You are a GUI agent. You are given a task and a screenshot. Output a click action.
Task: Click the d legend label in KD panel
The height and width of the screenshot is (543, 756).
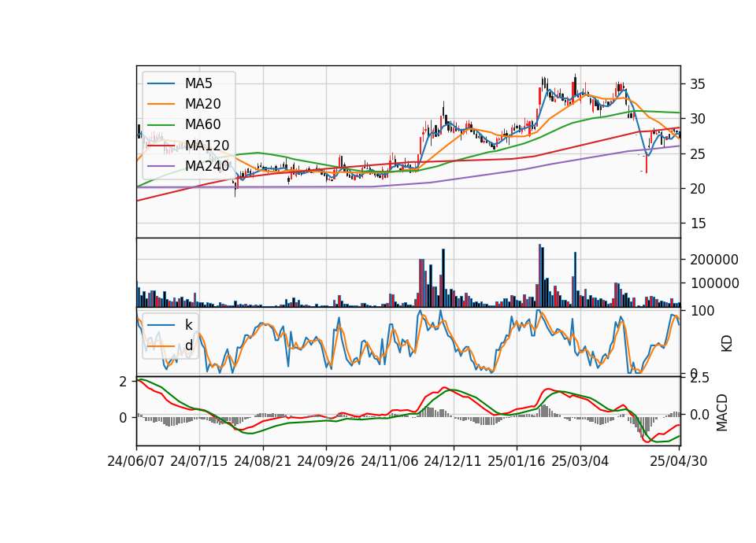(x=188, y=345)
